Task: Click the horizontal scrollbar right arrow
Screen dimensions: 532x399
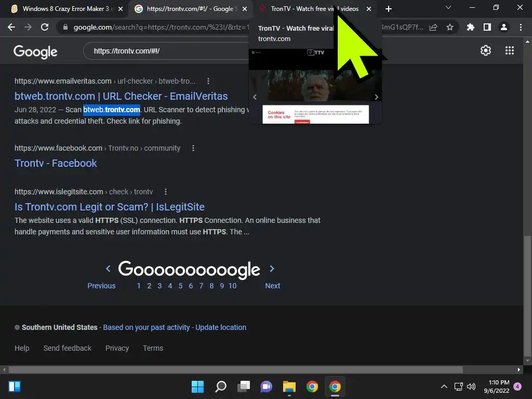Action: [518, 369]
